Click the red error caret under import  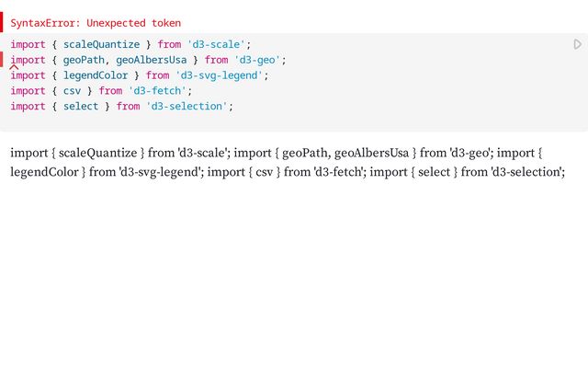(15, 67)
